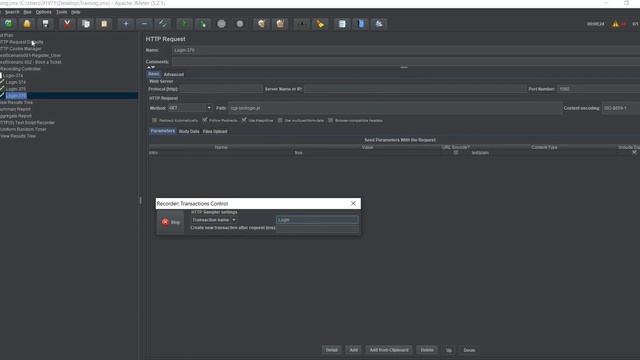Screen dimensions: 640x360
Task: Open the Options menu
Action: point(43,12)
